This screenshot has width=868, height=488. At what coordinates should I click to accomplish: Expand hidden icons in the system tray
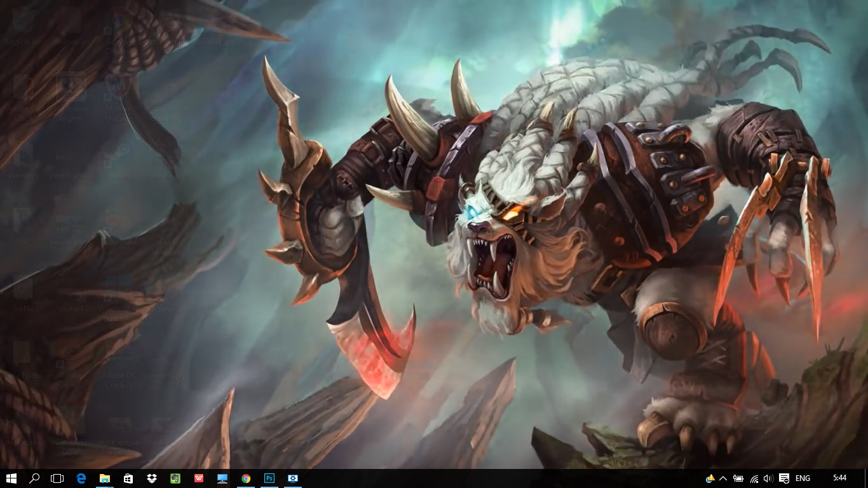[724, 478]
